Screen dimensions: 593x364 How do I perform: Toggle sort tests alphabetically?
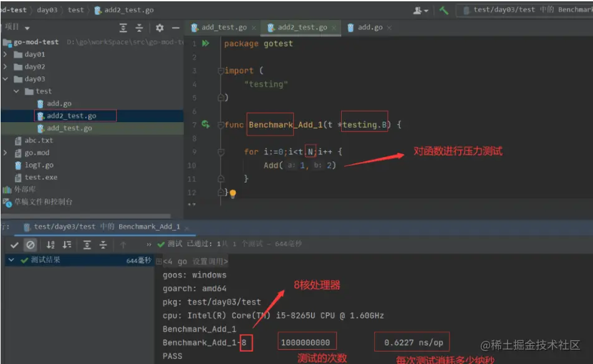tap(51, 245)
